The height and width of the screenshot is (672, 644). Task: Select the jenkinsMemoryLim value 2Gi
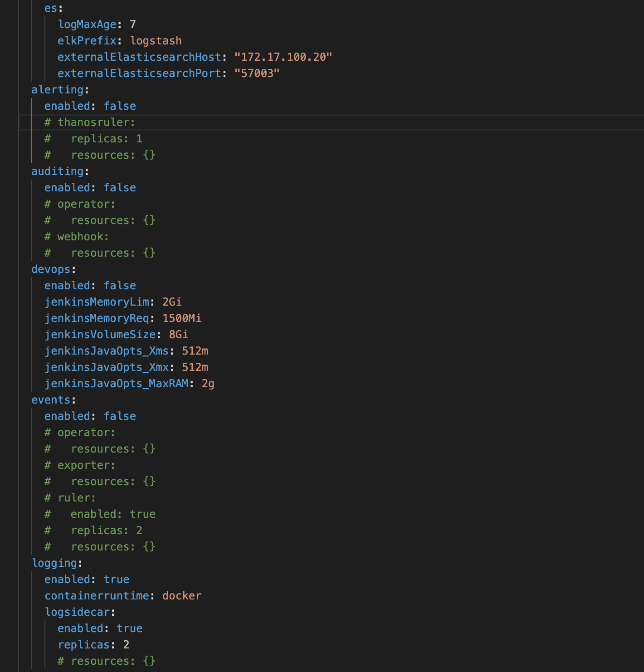coord(171,302)
